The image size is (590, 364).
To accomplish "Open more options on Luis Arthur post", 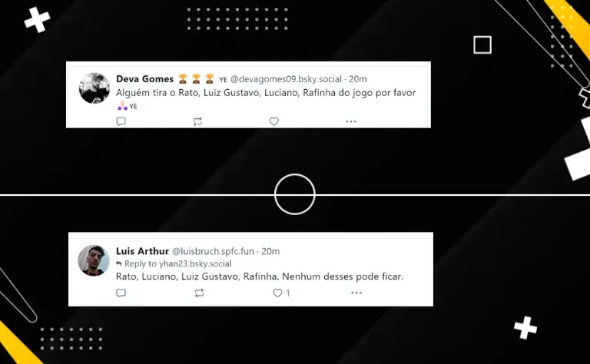I will pos(356,293).
